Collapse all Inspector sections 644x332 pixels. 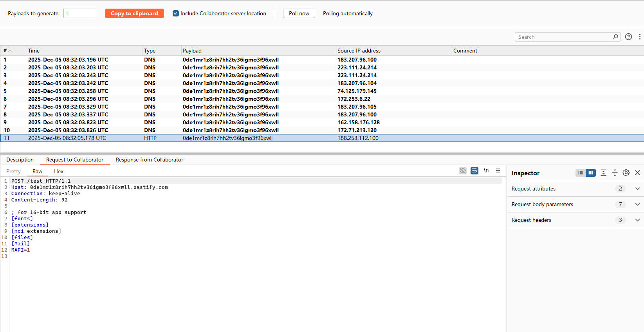(x=615, y=173)
